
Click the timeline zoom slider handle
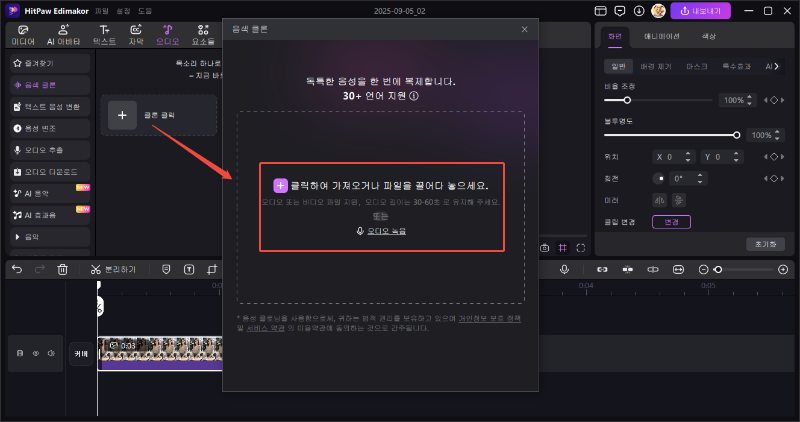[x=718, y=269]
